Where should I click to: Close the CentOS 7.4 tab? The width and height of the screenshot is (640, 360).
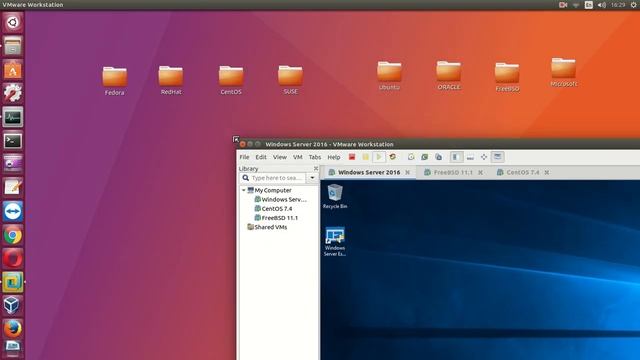[547, 173]
